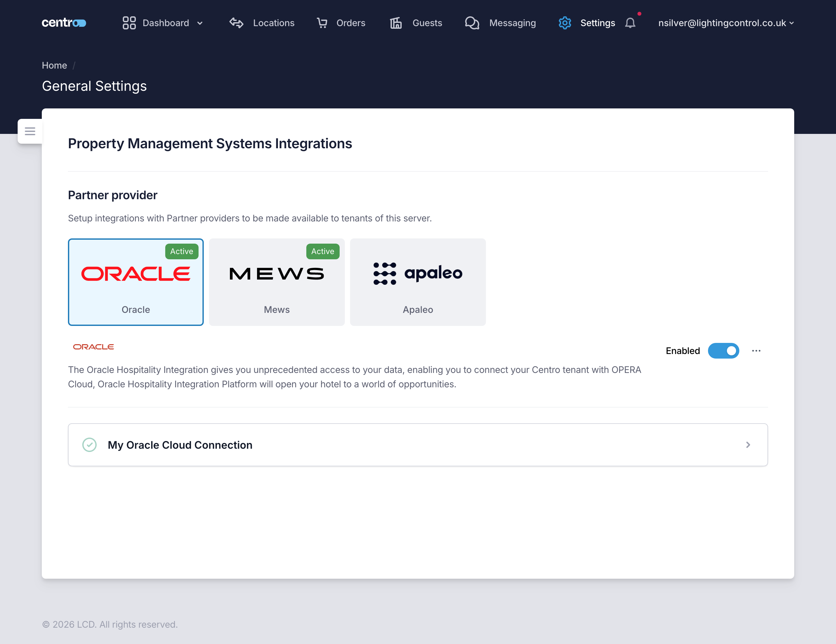Click the Dashboard menu label

click(x=166, y=23)
